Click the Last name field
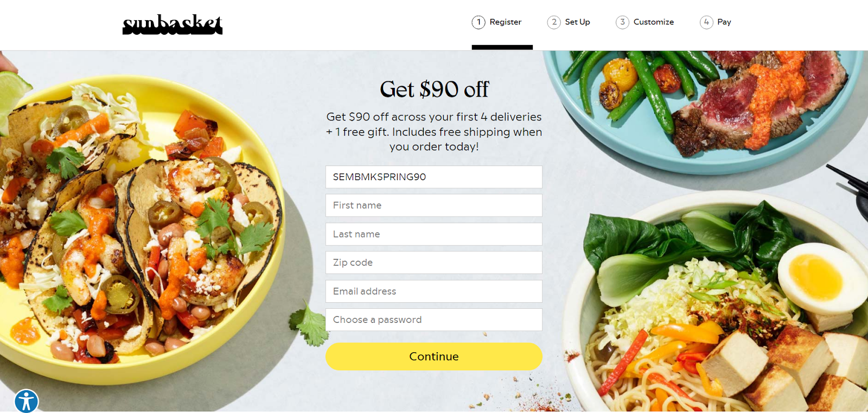868x413 pixels. 434,234
